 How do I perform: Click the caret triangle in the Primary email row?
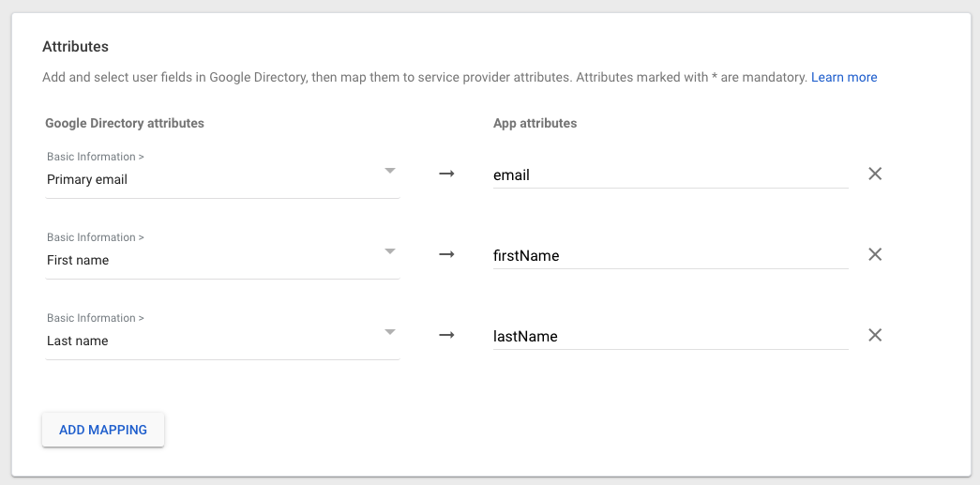390,171
